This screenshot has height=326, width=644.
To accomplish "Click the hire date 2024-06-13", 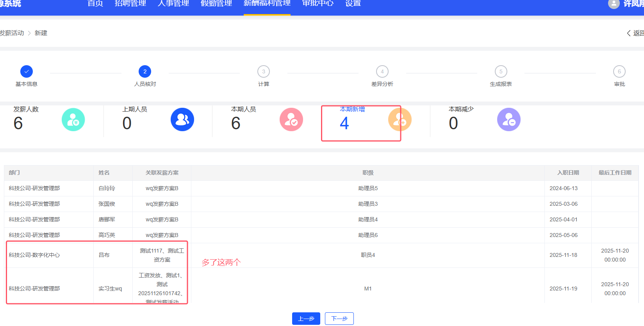I will click(x=564, y=188).
